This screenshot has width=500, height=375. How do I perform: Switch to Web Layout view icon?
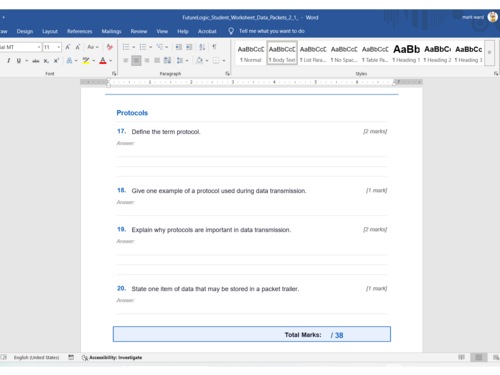pyautogui.click(x=496, y=357)
